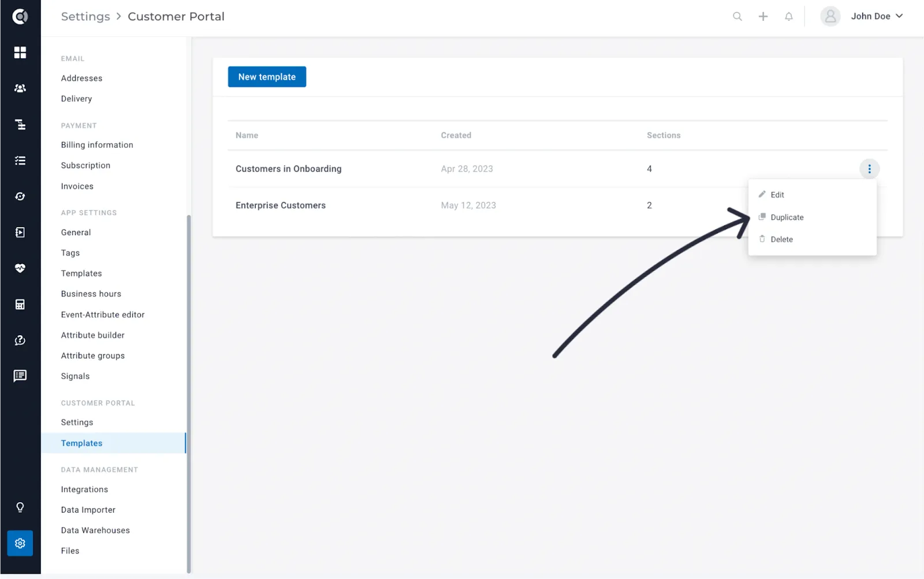This screenshot has width=924, height=579.
Task: Open the task checklist icon in left rail
Action: click(x=20, y=161)
